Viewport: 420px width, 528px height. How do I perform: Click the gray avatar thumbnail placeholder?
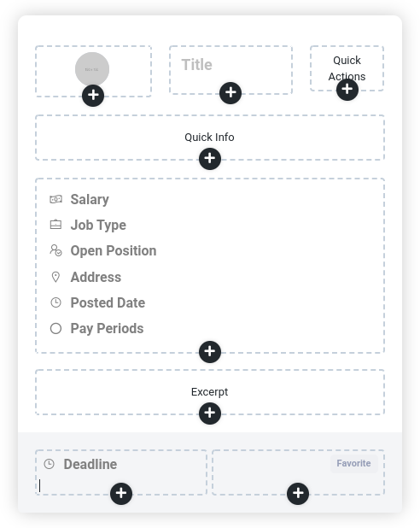point(92,69)
